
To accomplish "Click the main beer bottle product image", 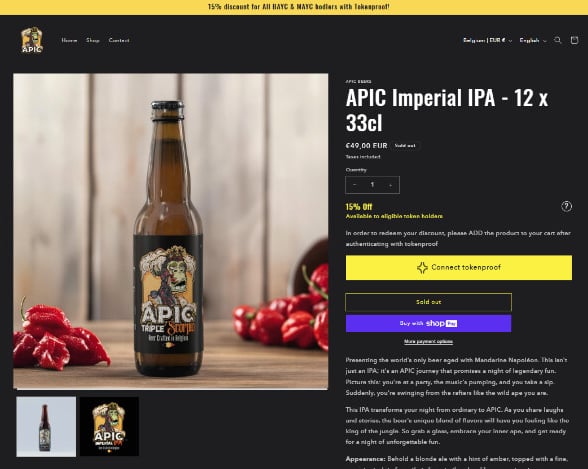I will tap(171, 231).
